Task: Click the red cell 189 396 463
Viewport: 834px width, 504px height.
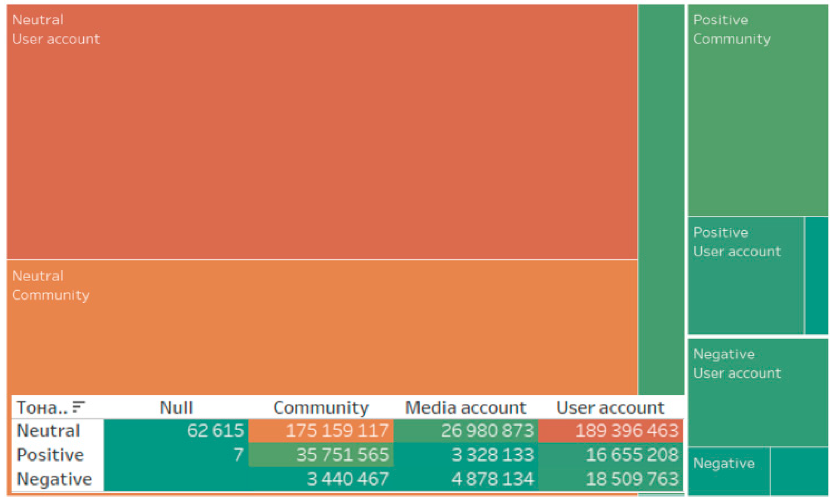Action: [610, 431]
